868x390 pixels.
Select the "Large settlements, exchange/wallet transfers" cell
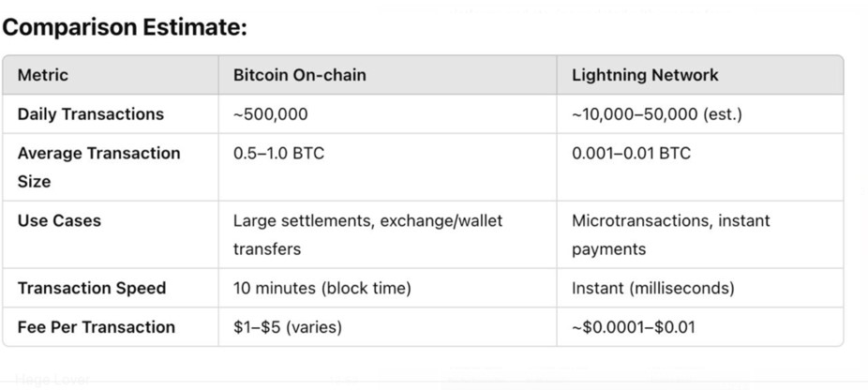(x=367, y=234)
